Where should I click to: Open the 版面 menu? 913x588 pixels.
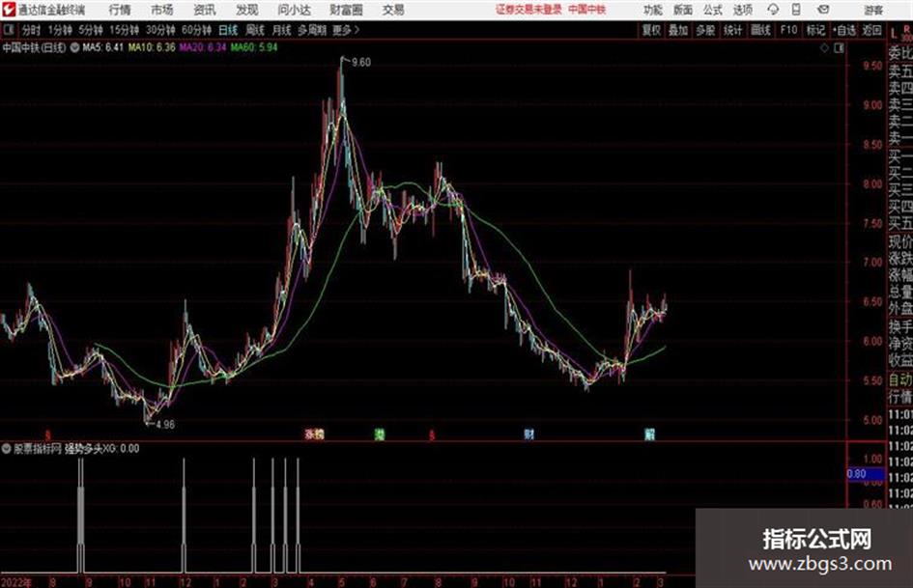pyautogui.click(x=682, y=10)
